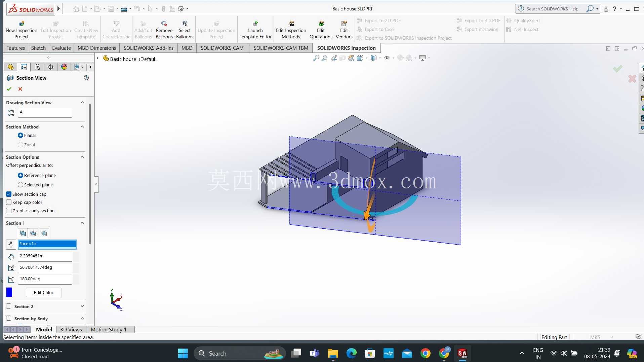The height and width of the screenshot is (362, 644).
Task: Select Right Plane section button in Section 1
Action: click(44, 233)
